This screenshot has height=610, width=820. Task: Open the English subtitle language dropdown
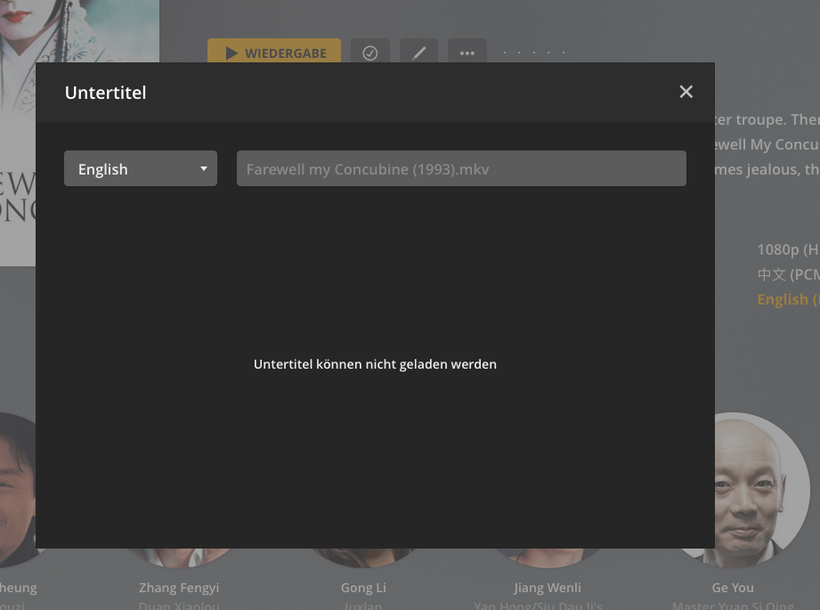140,168
